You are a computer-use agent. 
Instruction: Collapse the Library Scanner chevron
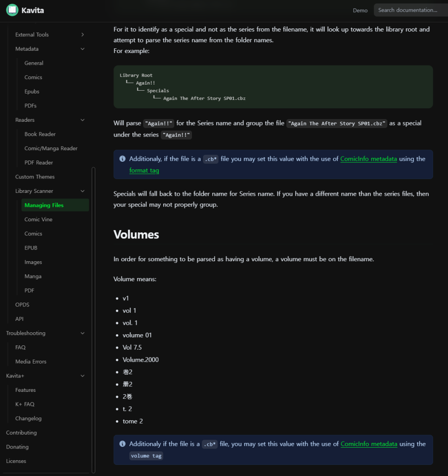pos(83,191)
